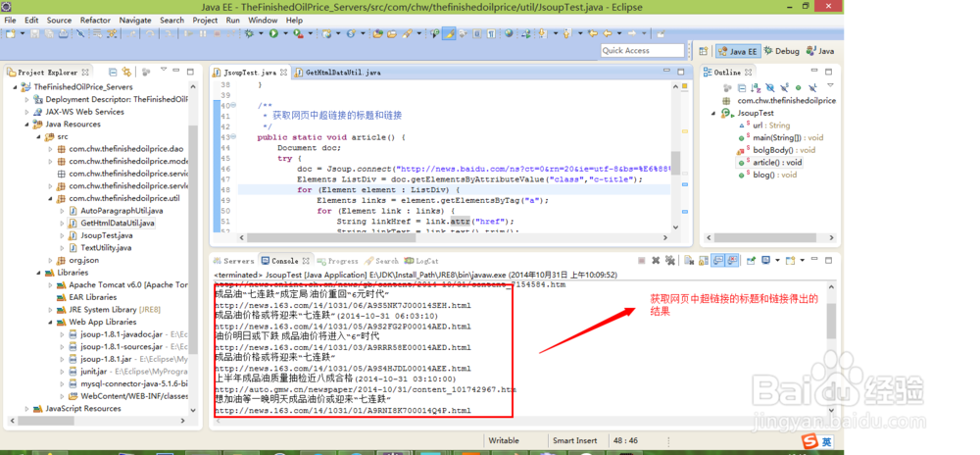980x455 pixels.
Task: Expand the JavaScript Resources node
Action: pos(26,409)
